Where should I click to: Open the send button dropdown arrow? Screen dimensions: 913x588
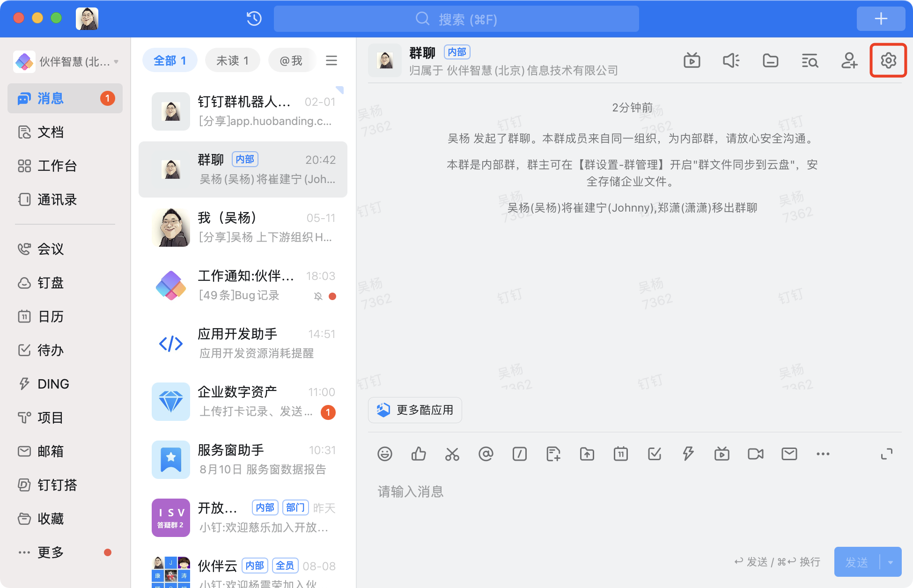891,562
